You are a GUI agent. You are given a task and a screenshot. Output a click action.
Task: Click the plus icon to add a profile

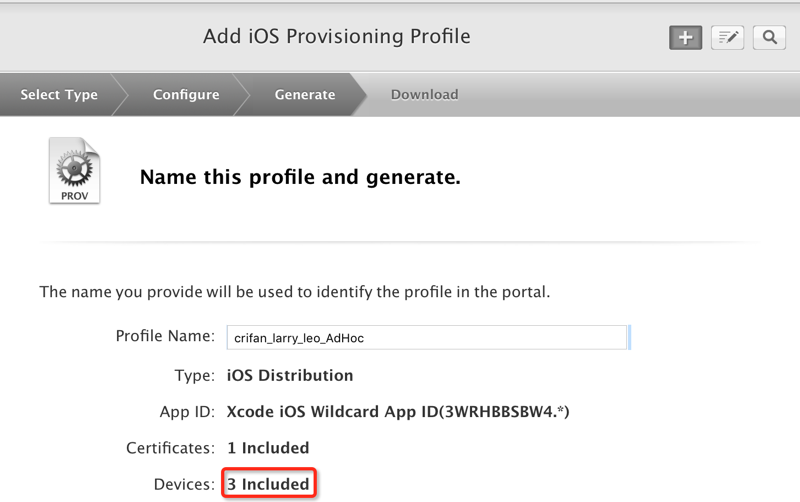click(685, 38)
